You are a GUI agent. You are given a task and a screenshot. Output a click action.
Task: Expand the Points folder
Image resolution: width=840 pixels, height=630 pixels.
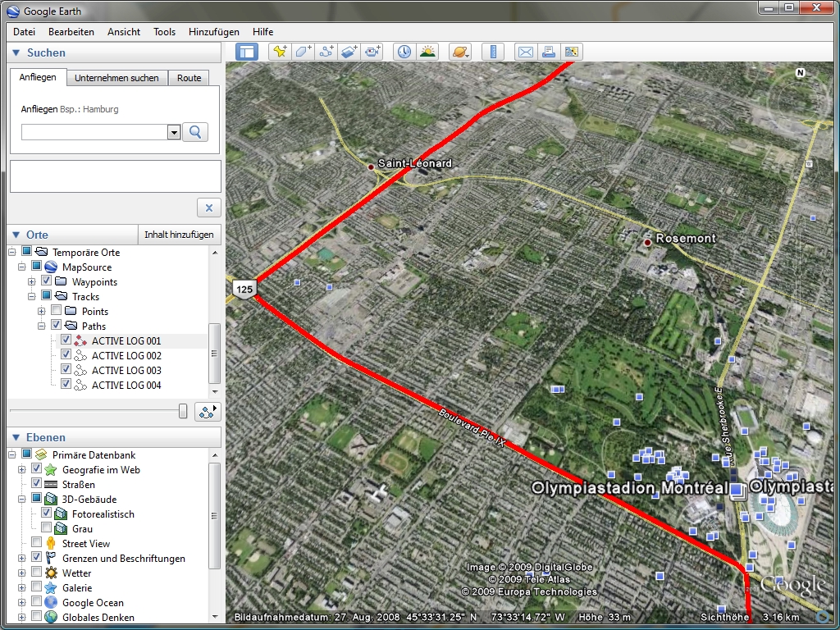41,311
